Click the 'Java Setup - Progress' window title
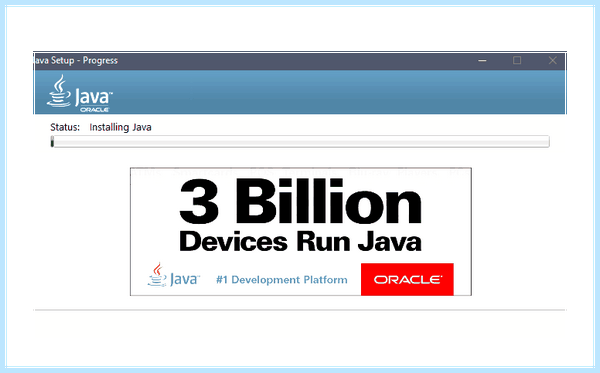The height and width of the screenshot is (373, 600). [x=76, y=60]
